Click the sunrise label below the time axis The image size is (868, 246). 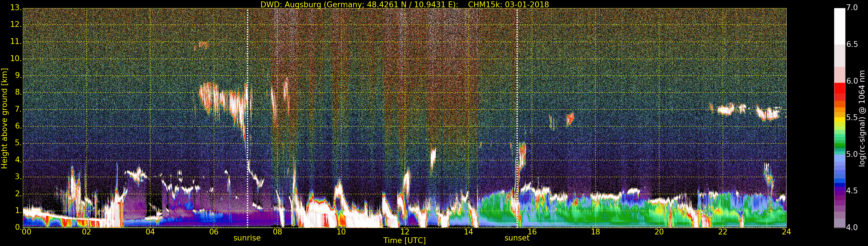click(x=247, y=238)
